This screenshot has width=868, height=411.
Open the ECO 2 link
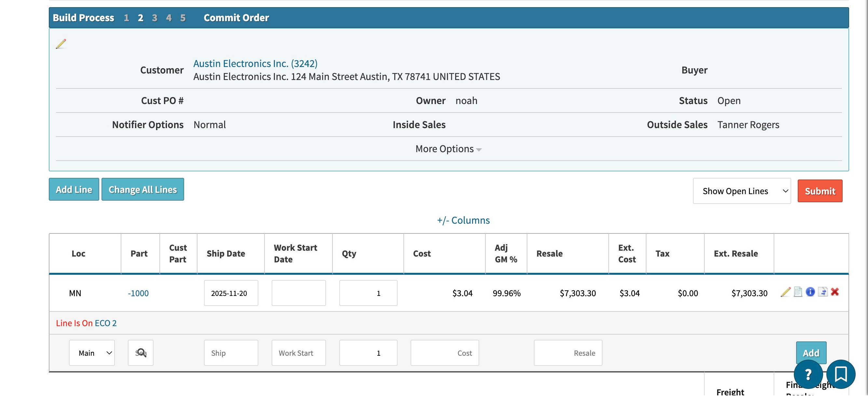105,323
